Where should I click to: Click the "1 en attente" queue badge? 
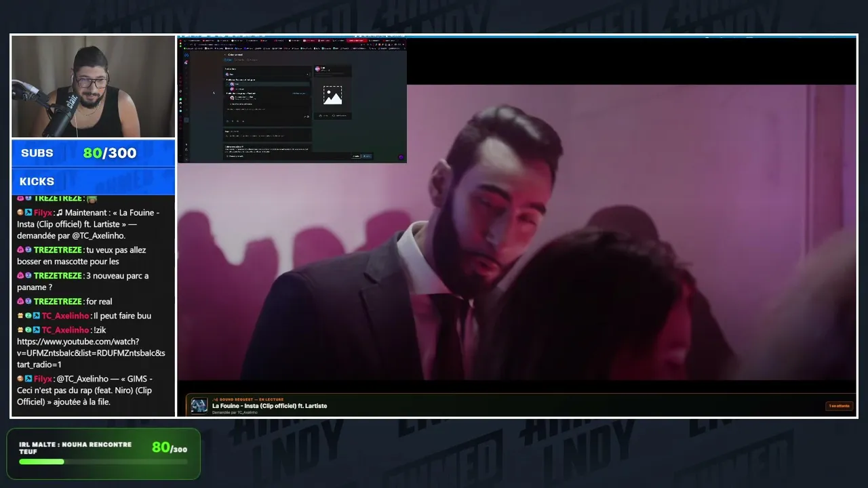(839, 406)
